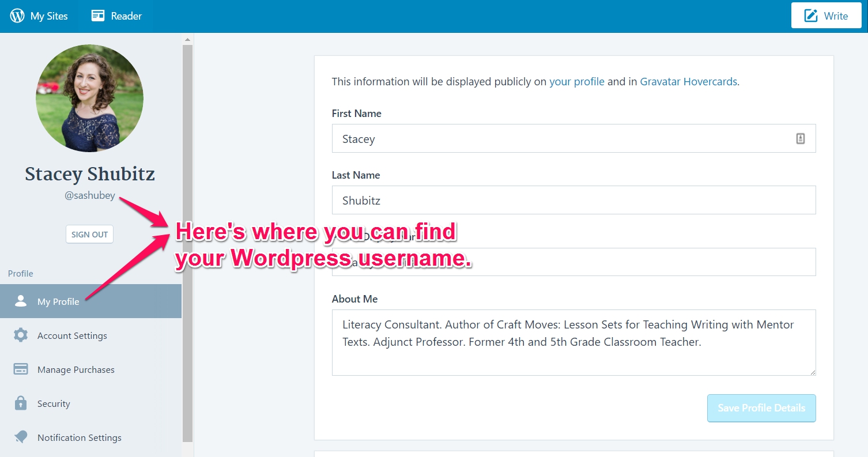
Task: Click the Security padlock icon
Action: coord(21,403)
